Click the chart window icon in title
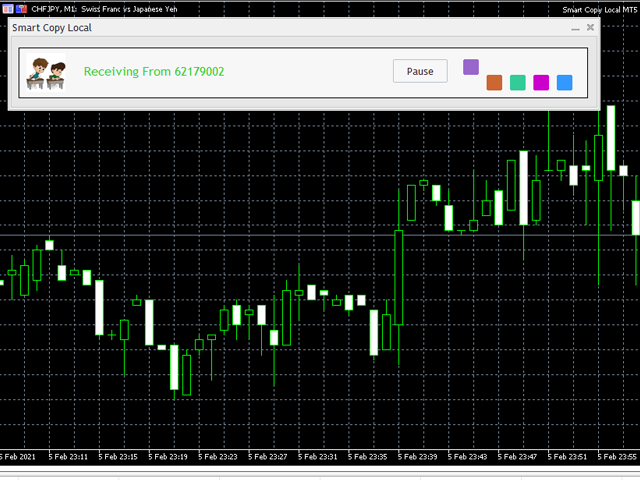Viewport: 640px width, 480px height. (x=8, y=9)
